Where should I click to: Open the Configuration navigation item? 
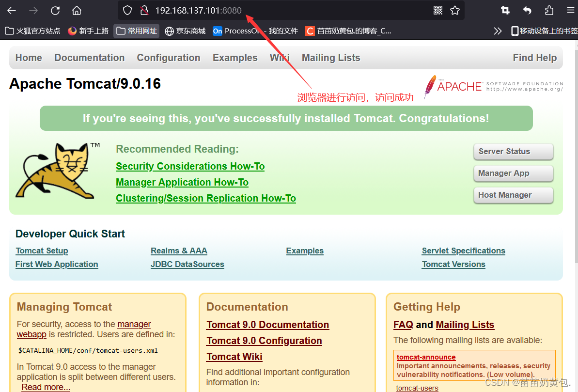point(169,58)
